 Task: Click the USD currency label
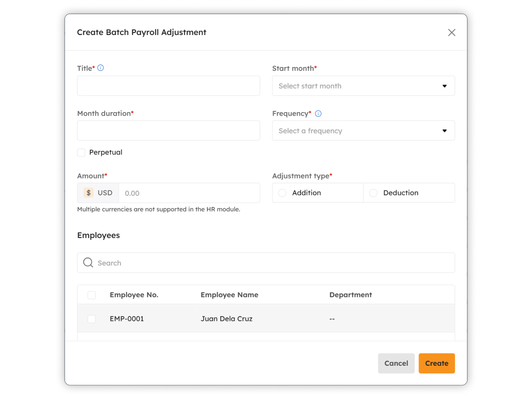tap(105, 193)
